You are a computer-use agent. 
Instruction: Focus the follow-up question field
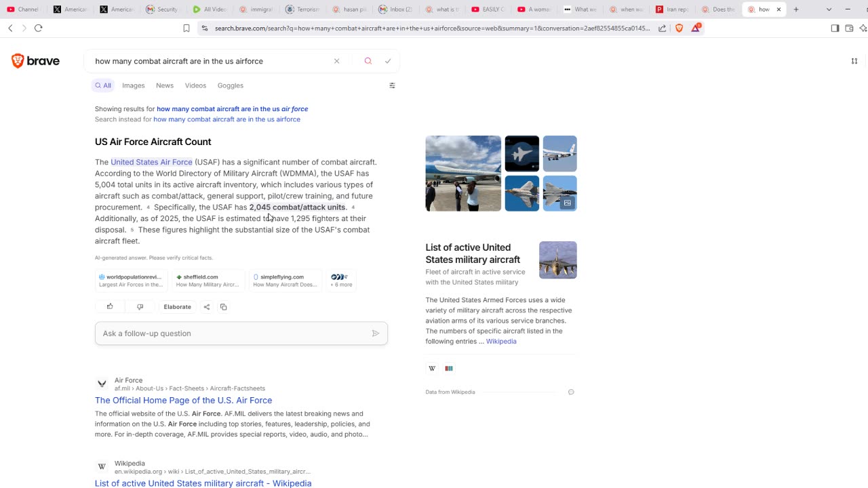pos(233,333)
